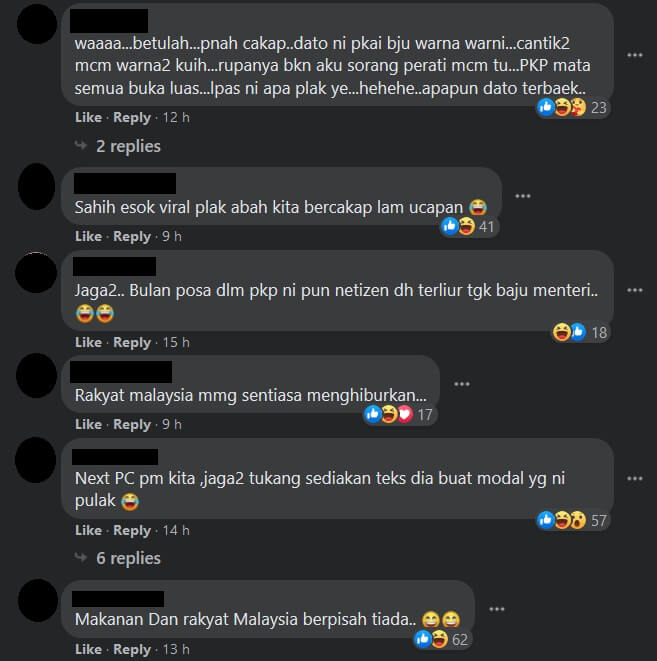This screenshot has width=657, height=661.
Task: View the 62 reactions on 'Makanan Dan rakyat' comment
Action: coord(442,640)
